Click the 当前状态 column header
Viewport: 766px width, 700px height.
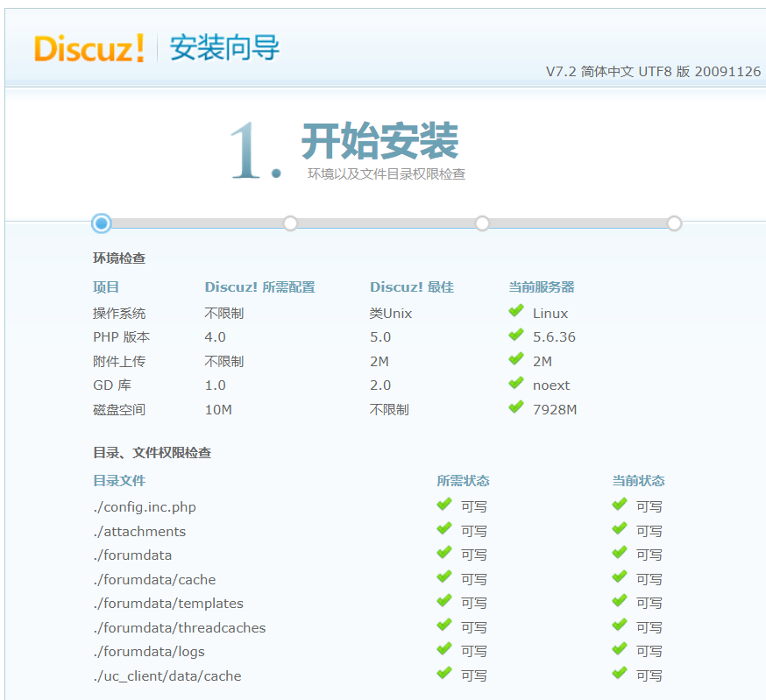(x=639, y=481)
